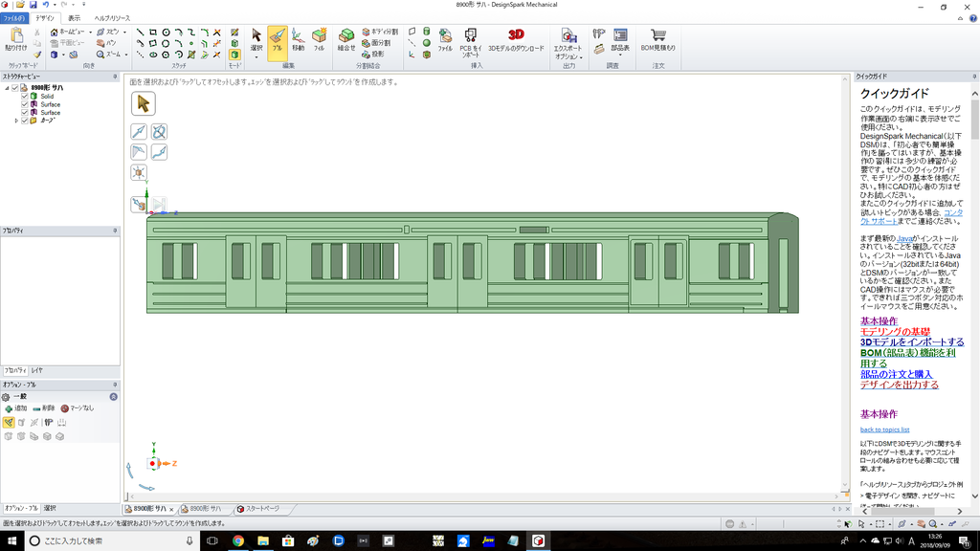Select マージなし (No merge) option
The height and width of the screenshot is (551, 980).
pyautogui.click(x=78, y=408)
